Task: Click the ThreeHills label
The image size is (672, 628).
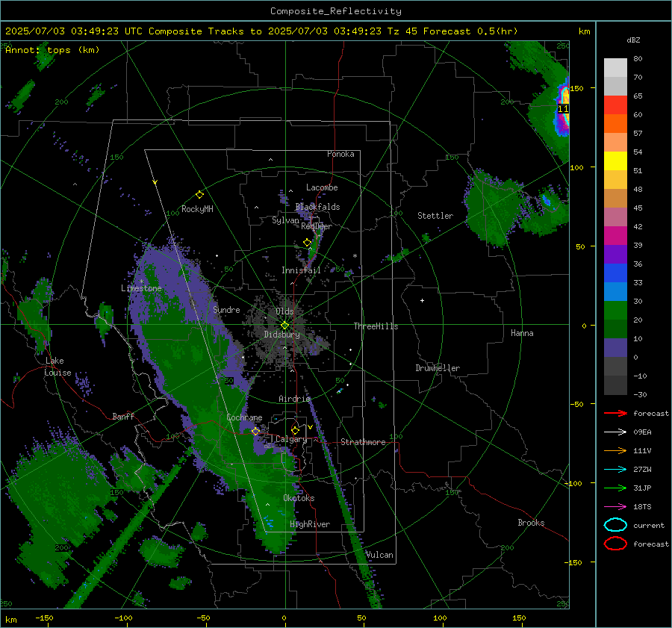Action: (x=376, y=326)
